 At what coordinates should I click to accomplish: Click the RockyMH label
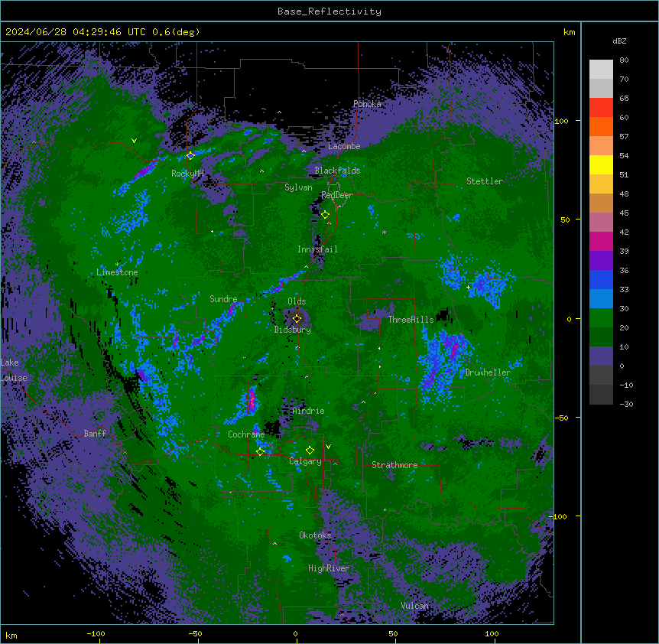coord(187,174)
